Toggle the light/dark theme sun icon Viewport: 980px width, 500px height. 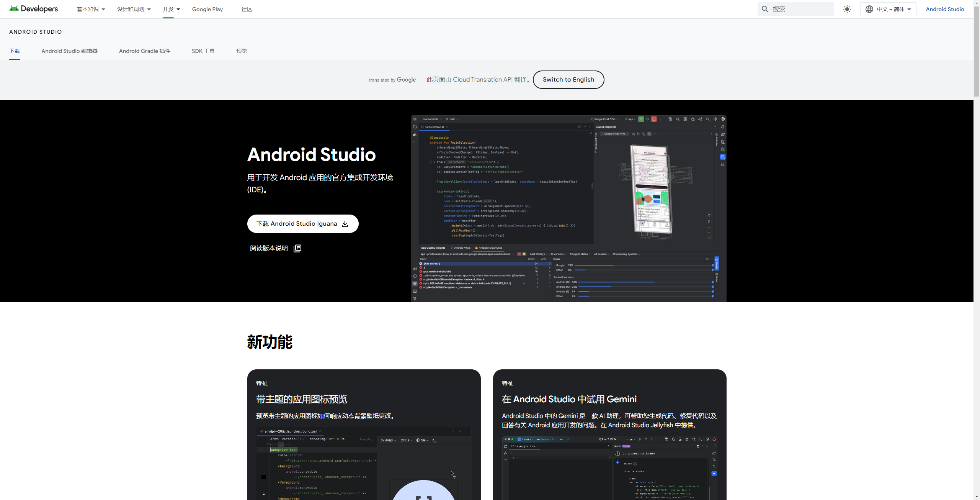point(847,9)
